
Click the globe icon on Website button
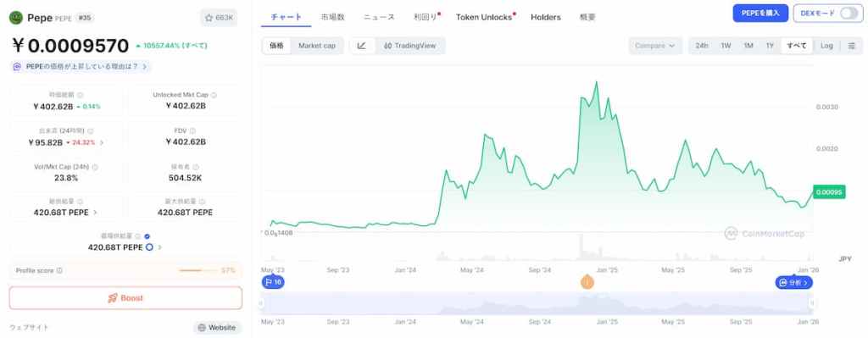coord(202,328)
